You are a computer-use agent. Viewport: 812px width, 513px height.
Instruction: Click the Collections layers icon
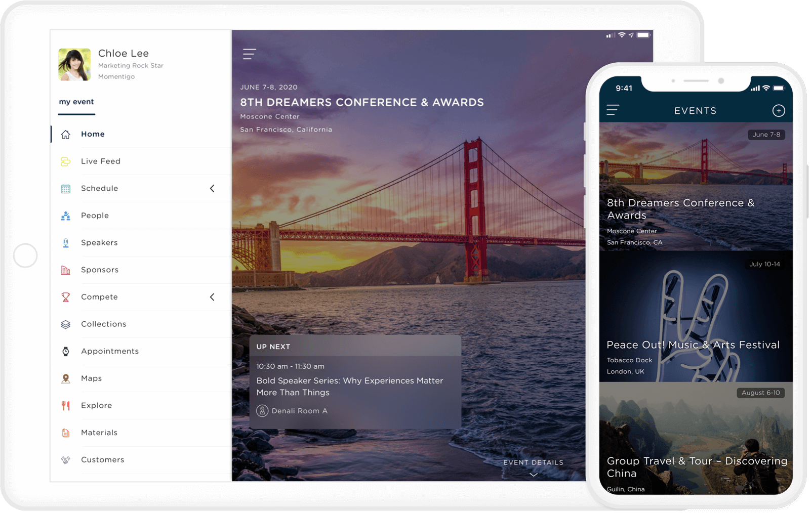tap(66, 324)
